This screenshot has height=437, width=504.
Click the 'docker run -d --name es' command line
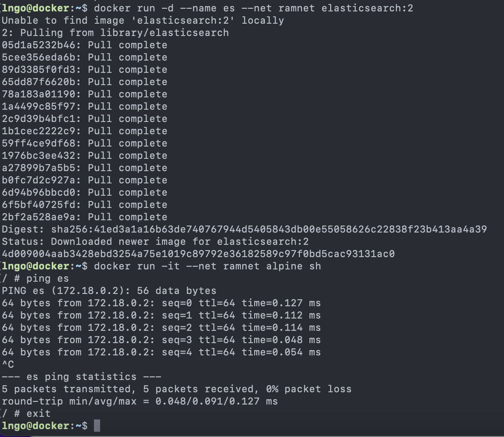(x=253, y=8)
